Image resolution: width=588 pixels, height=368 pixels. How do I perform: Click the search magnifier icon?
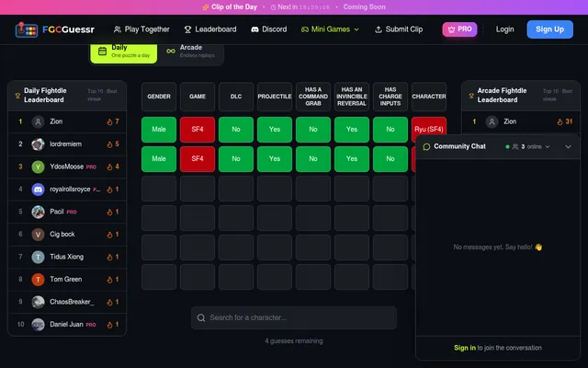tap(201, 317)
